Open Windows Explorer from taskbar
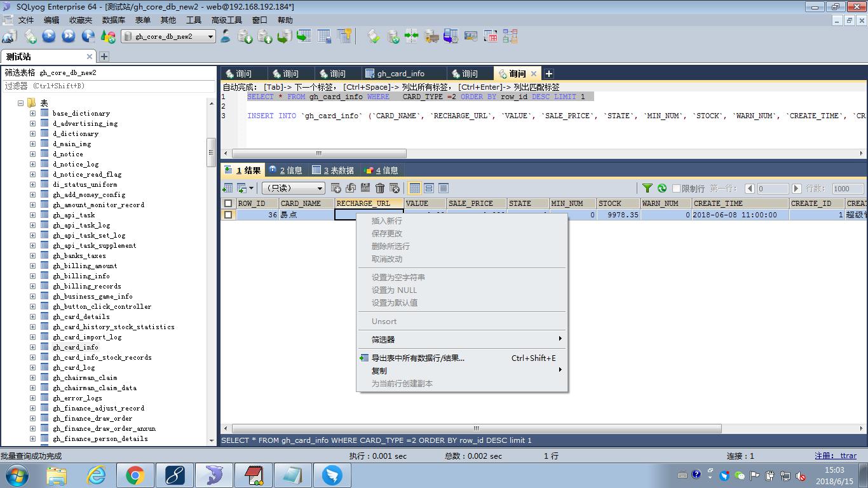 (x=57, y=475)
